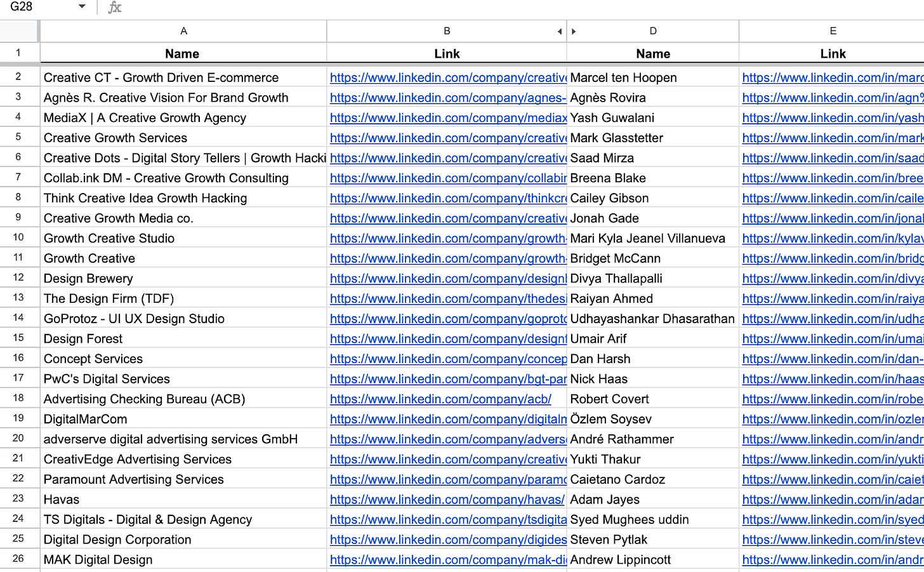The height and width of the screenshot is (572, 924).
Task: Open company link for Collab.ink DM
Action: click(448, 178)
